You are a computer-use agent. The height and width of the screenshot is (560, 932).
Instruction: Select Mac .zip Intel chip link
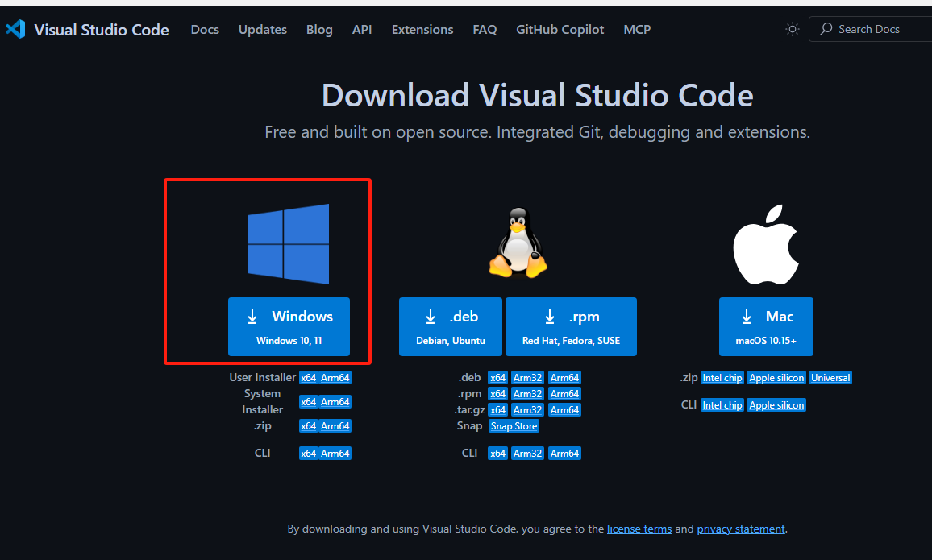pos(722,378)
